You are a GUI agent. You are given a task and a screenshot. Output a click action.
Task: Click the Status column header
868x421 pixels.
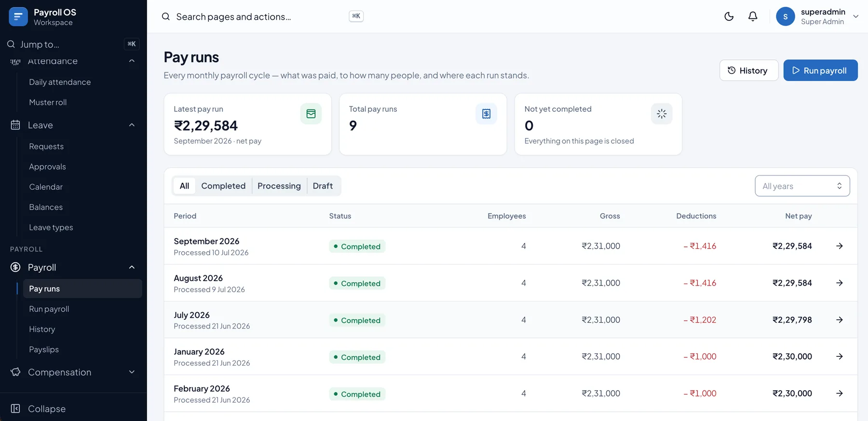340,216
